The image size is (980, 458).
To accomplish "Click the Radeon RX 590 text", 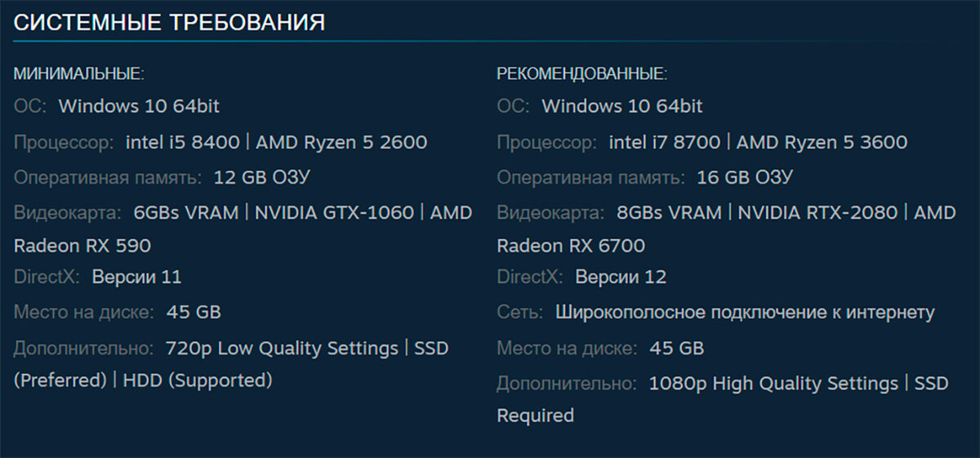I will 82,246.
